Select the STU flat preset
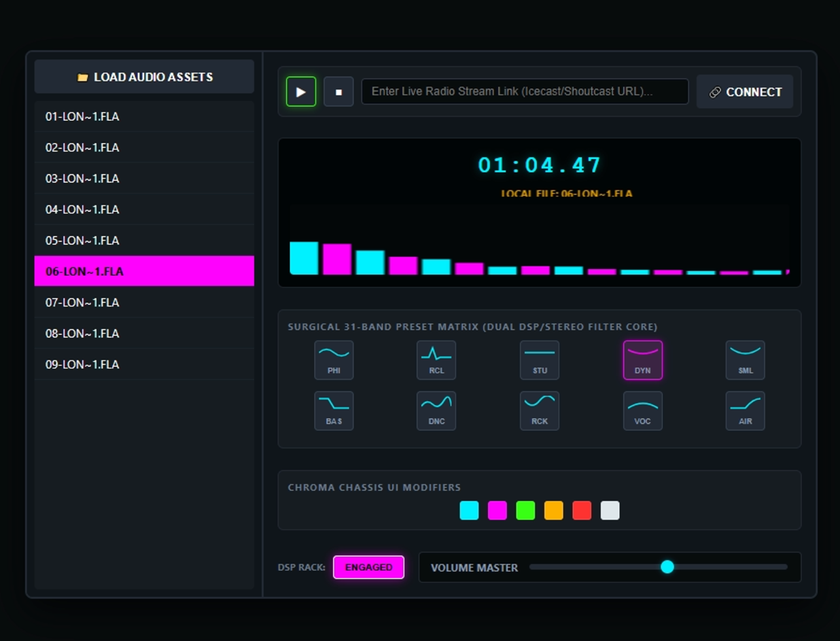Screen dimensions: 840x641 (540, 360)
